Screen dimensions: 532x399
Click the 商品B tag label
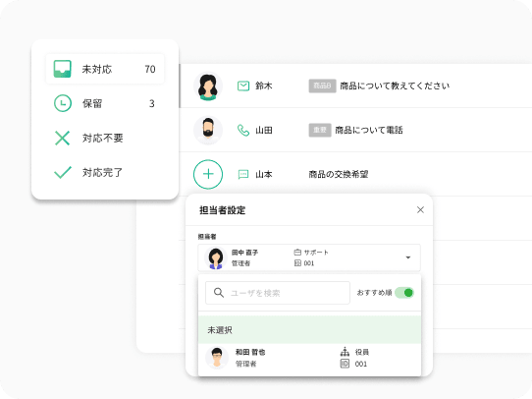point(322,85)
